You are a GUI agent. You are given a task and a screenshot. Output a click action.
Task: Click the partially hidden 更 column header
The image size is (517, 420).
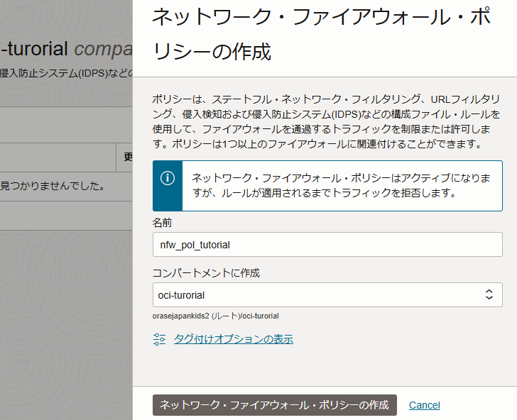click(128, 157)
